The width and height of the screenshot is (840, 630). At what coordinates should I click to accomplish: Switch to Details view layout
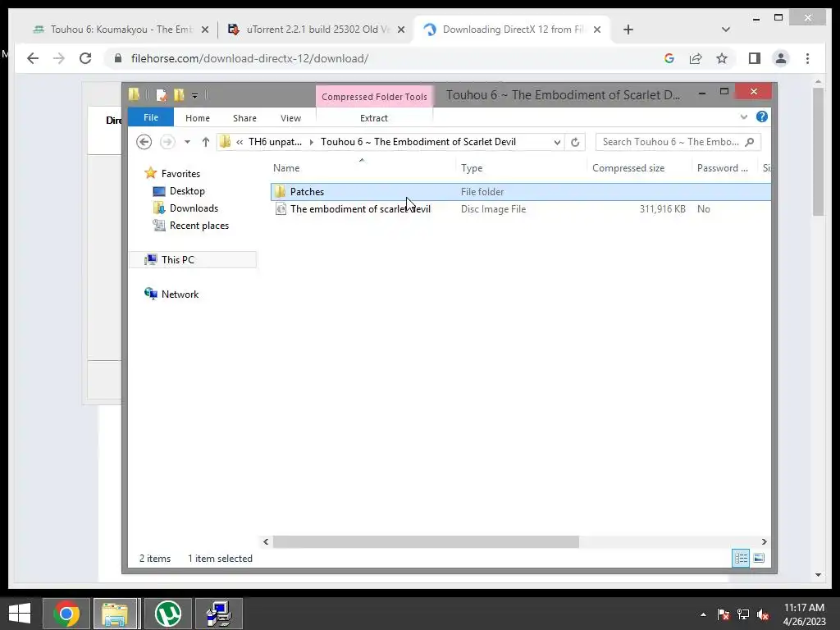click(741, 558)
